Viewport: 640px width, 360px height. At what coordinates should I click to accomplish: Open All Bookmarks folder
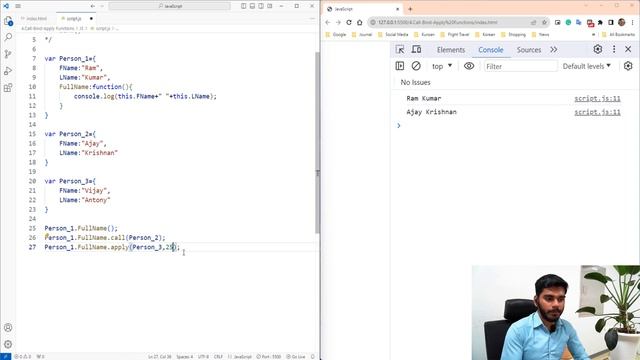click(x=619, y=35)
